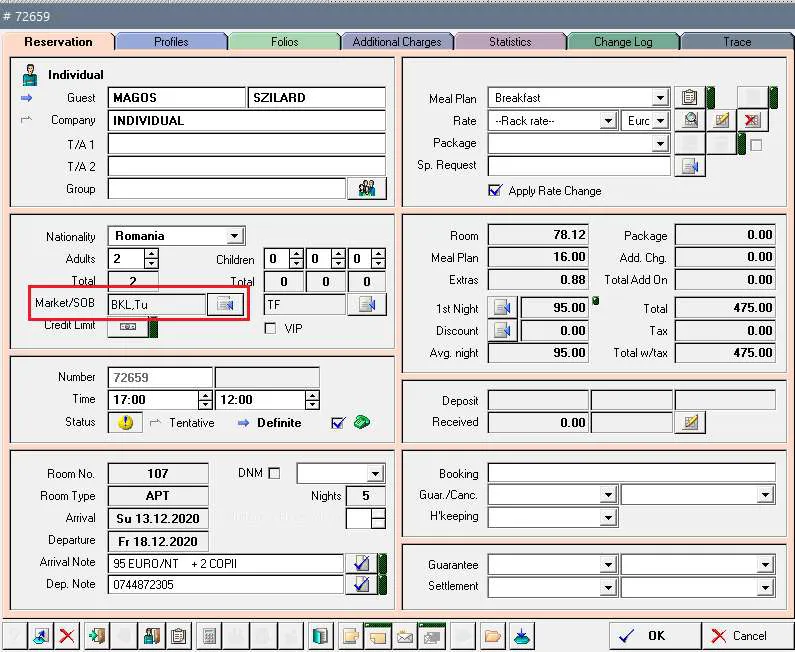Open the Statistics tab
795x652 pixels.
510,42
